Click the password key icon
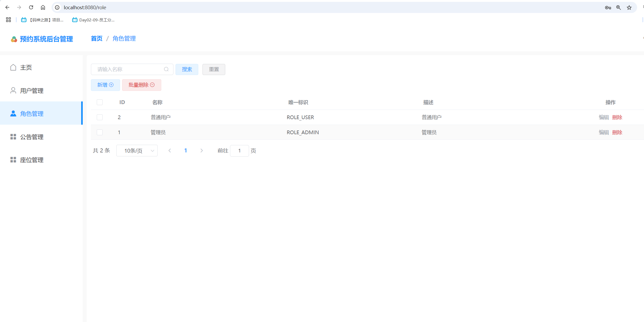The height and width of the screenshot is (322, 644). (x=608, y=8)
